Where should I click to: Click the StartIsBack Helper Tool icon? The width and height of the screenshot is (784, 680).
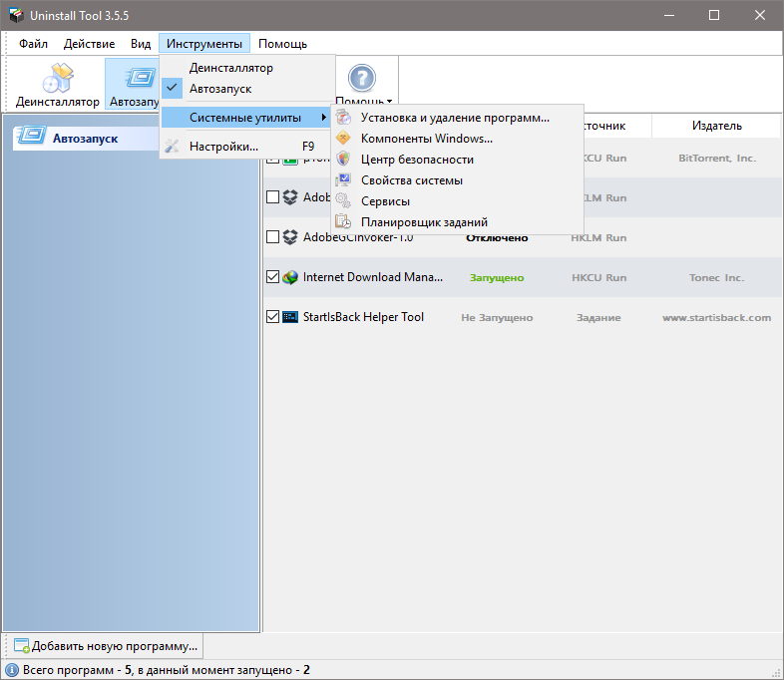290,317
